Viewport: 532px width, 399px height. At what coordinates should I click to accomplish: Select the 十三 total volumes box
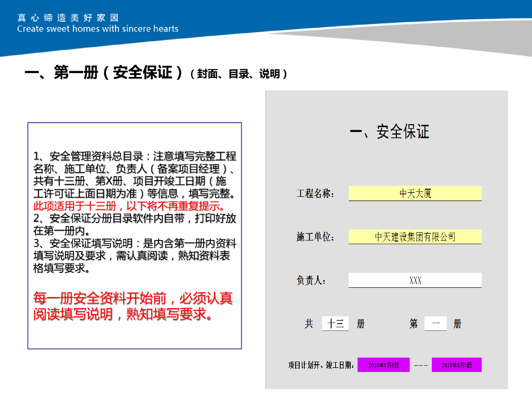[335, 324]
